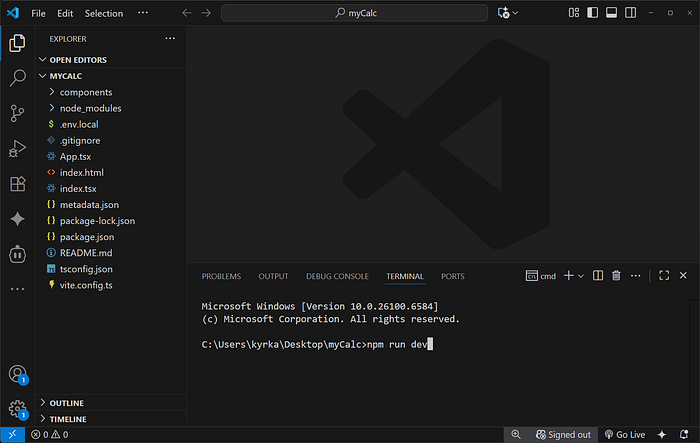Open Explorer views and more actions ellipsis
The width and height of the screenshot is (700, 443).
pos(170,38)
